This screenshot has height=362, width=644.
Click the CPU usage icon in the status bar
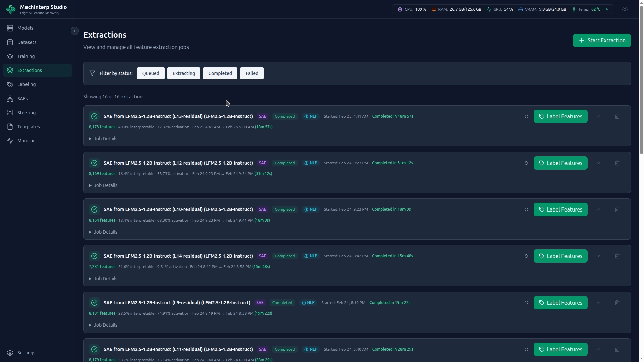400,9
